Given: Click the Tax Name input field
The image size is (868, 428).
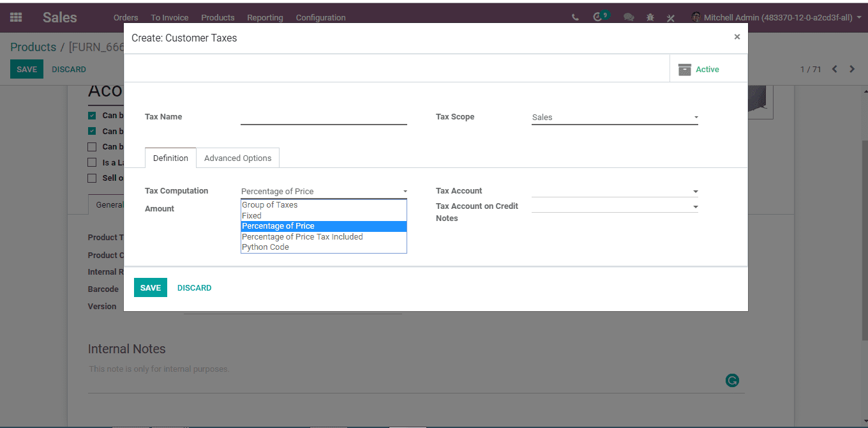Looking at the screenshot, I should 324,118.
